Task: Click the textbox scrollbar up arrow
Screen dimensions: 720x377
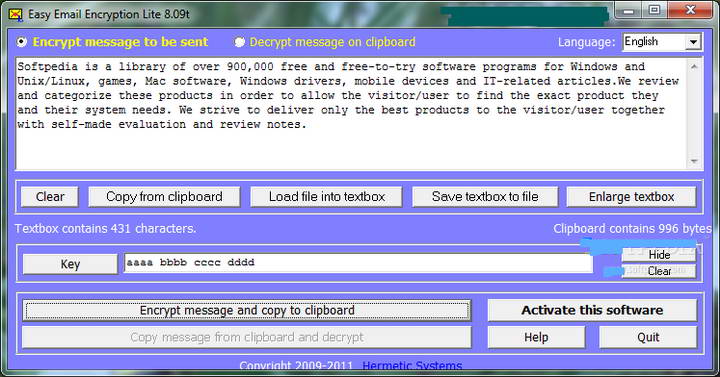Action: [x=694, y=67]
